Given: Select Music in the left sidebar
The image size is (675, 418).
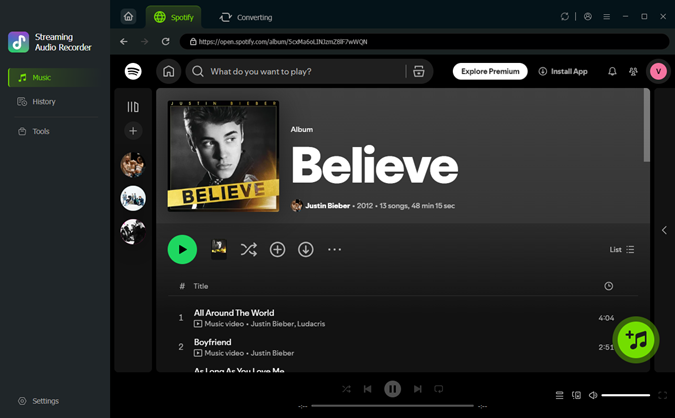Looking at the screenshot, I should point(54,77).
